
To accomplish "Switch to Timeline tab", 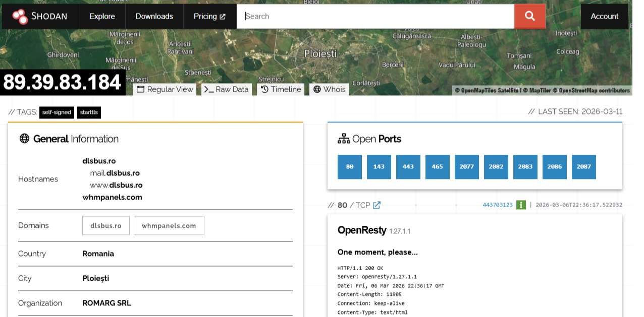I will tap(281, 89).
